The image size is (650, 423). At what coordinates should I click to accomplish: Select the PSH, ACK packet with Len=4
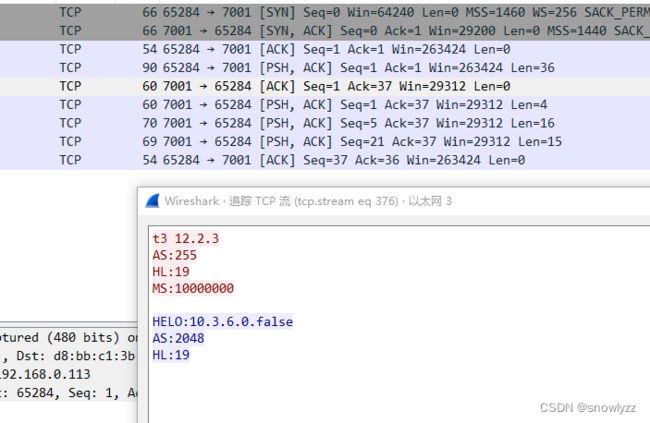325,105
